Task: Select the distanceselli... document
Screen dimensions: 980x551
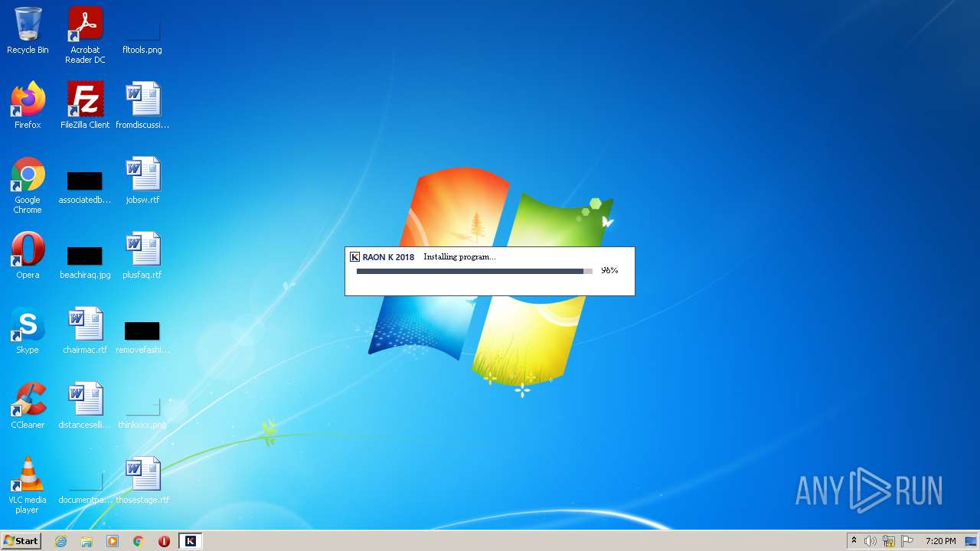Action: coord(85,406)
